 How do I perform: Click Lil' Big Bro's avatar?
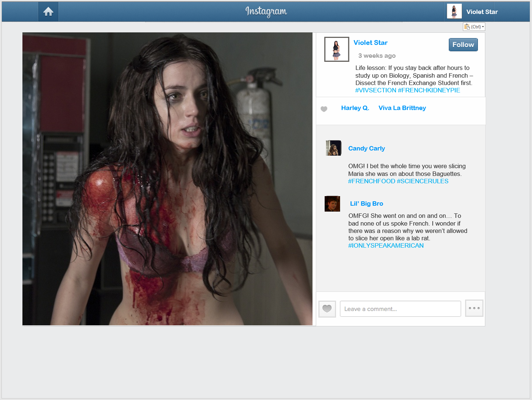332,203
